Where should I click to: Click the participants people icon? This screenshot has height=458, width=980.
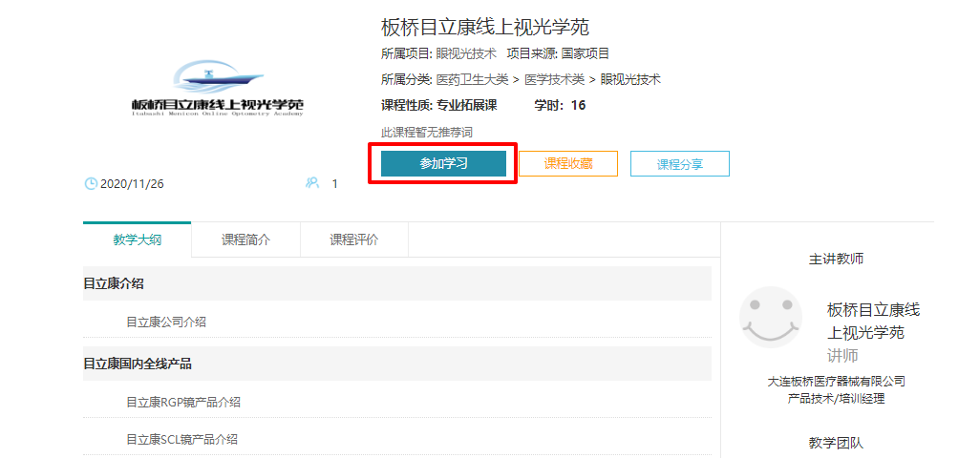click(312, 183)
